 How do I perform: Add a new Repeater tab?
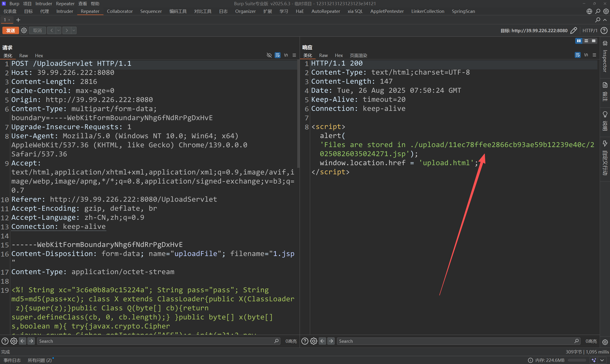(18, 20)
